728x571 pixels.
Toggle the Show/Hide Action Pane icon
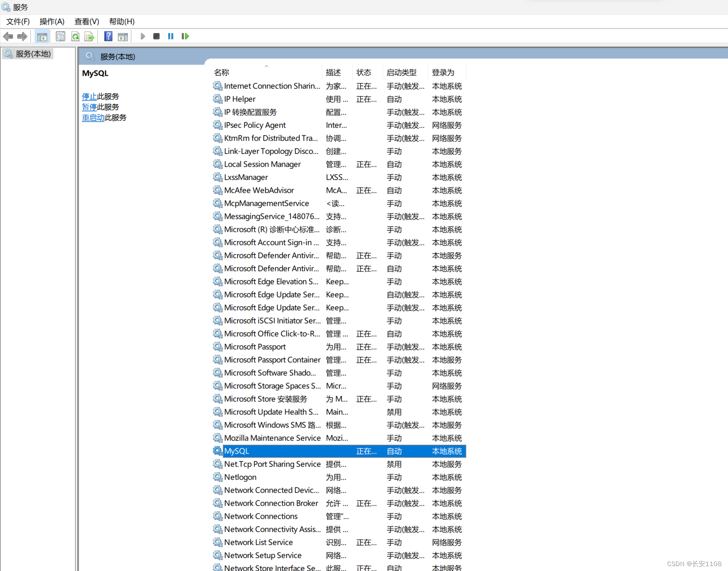[x=123, y=36]
